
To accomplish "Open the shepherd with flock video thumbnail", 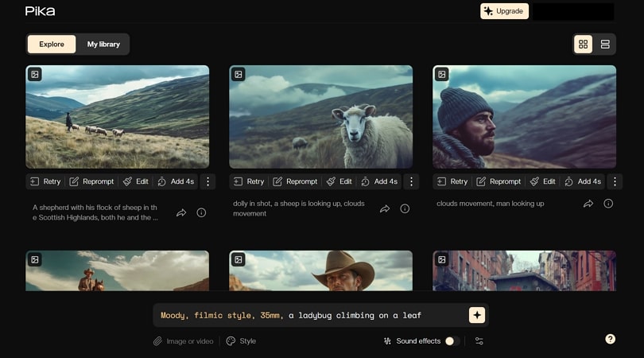I will tap(118, 117).
